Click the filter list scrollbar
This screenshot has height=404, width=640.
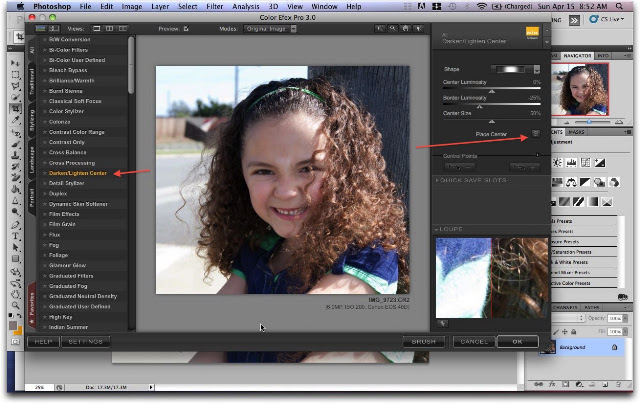131,65
